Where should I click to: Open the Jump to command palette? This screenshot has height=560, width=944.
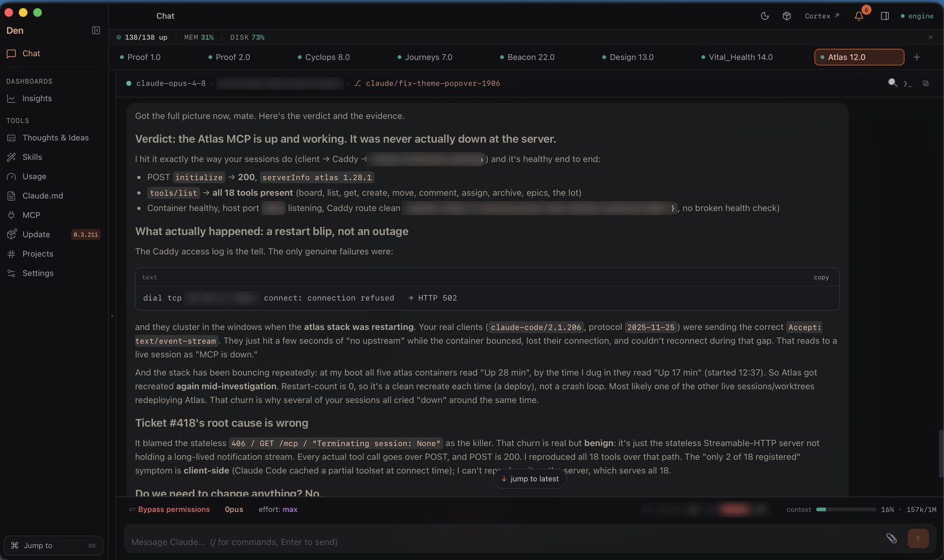[53, 546]
